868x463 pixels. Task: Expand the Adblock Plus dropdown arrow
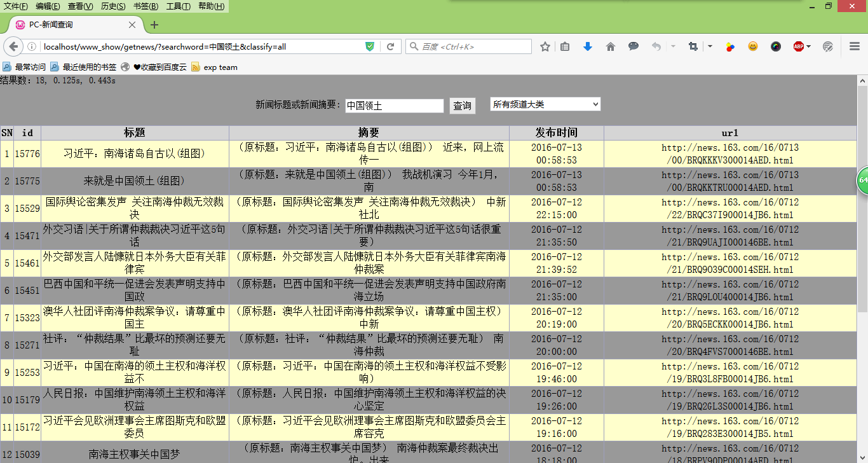[808, 46]
